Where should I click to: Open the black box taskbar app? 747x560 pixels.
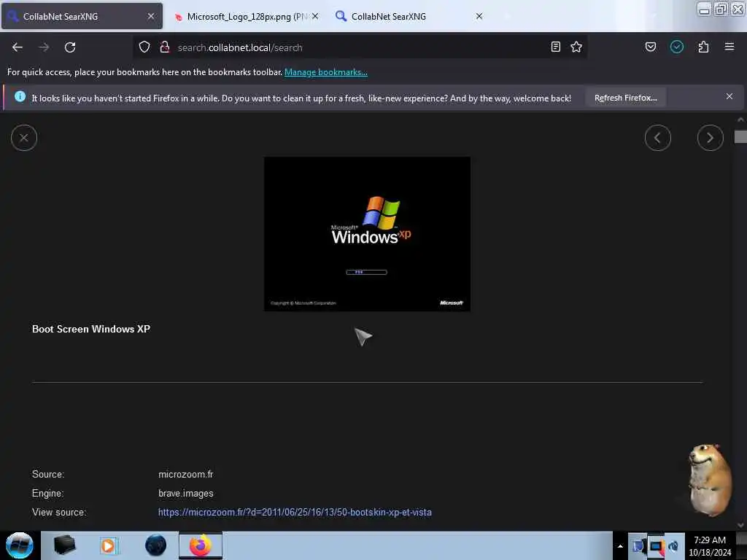64,545
